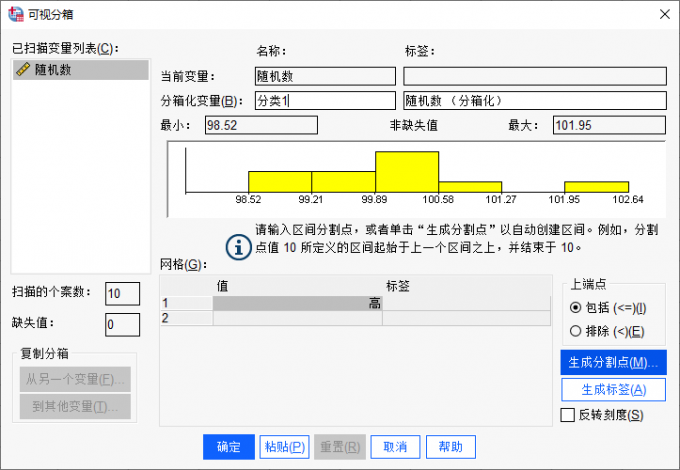Click the 值 column header in grid
Image resolution: width=680 pixels, height=470 pixels.
tap(222, 286)
